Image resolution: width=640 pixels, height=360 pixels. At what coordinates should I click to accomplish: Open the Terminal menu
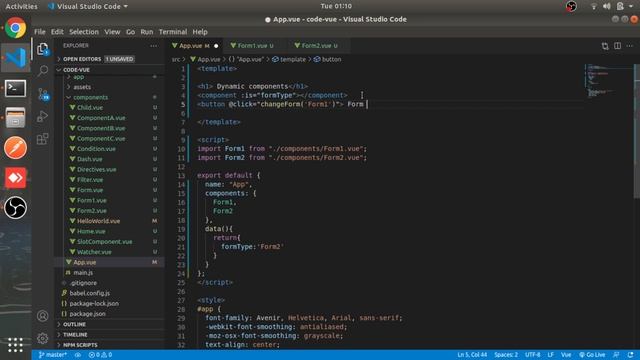[173, 32]
